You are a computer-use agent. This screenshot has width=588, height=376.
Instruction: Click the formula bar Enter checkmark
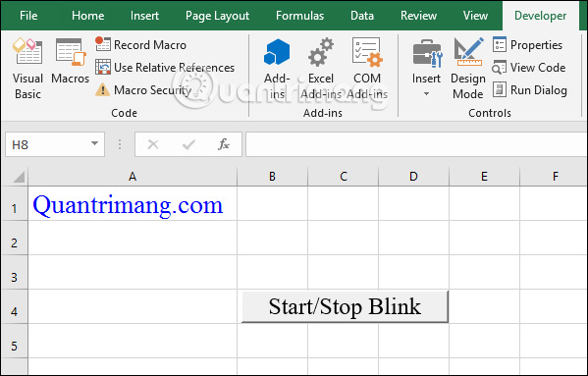[188, 144]
